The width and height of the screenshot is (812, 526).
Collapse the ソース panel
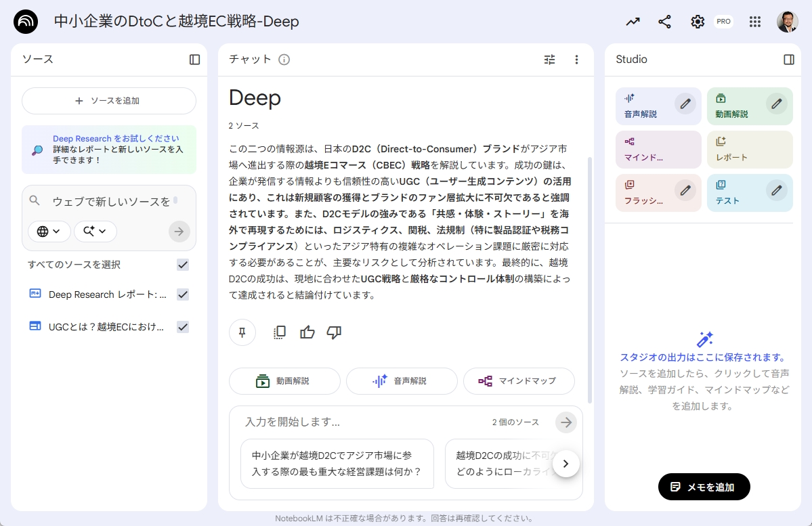click(x=195, y=60)
